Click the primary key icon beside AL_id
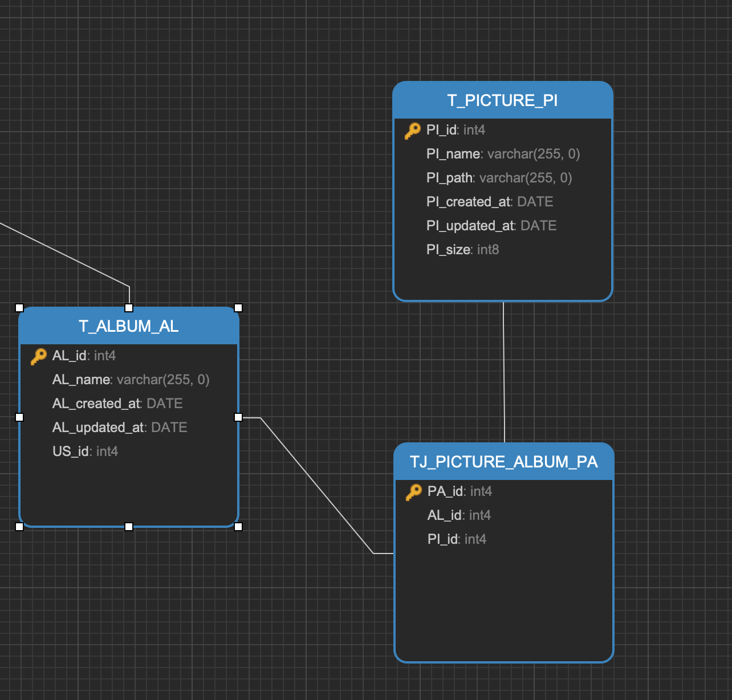The image size is (732, 700). pyautogui.click(x=39, y=355)
